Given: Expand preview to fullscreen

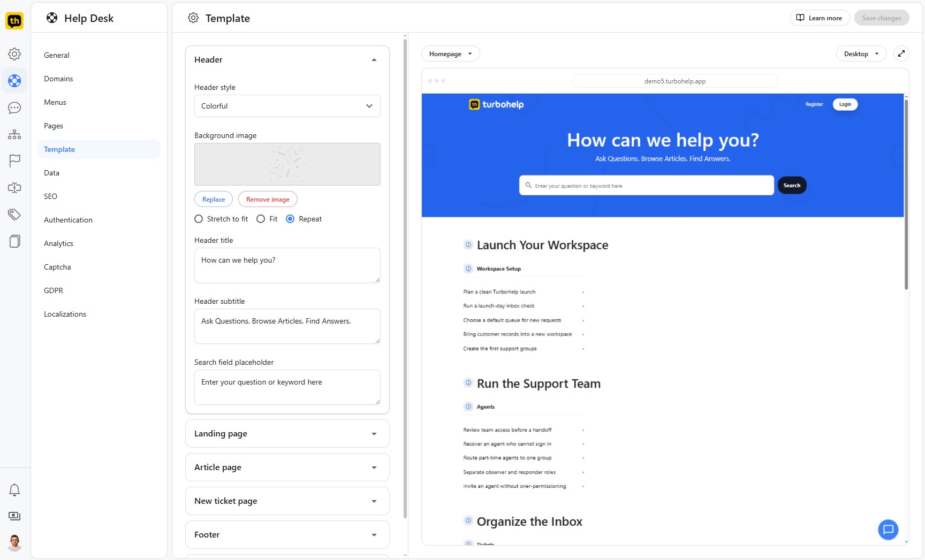Looking at the screenshot, I should 901,53.
